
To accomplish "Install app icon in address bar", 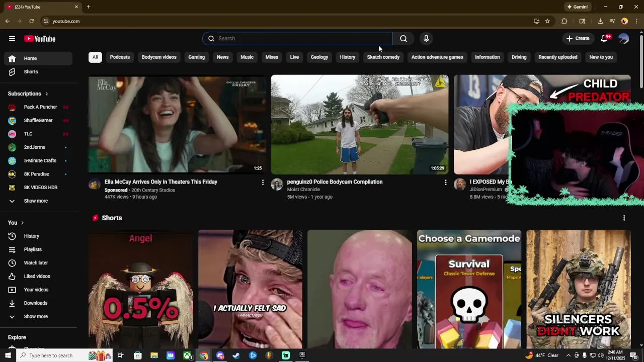I will coord(536,21).
